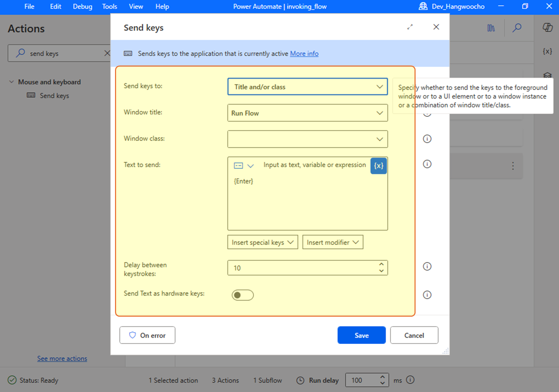
Task: Open Insert modifier dropdown
Action: [332, 242]
